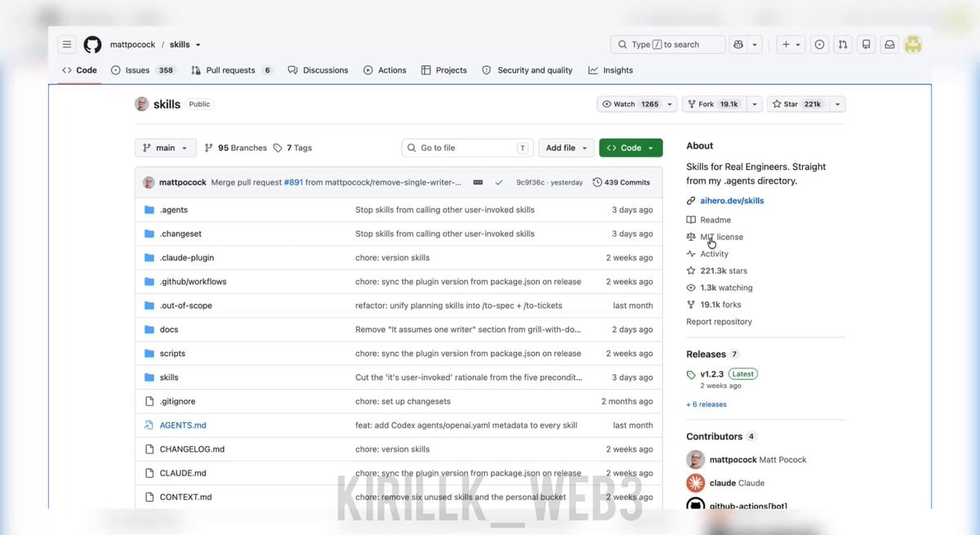Open the hamburger navigation menu
The height and width of the screenshot is (535, 980).
[67, 44]
